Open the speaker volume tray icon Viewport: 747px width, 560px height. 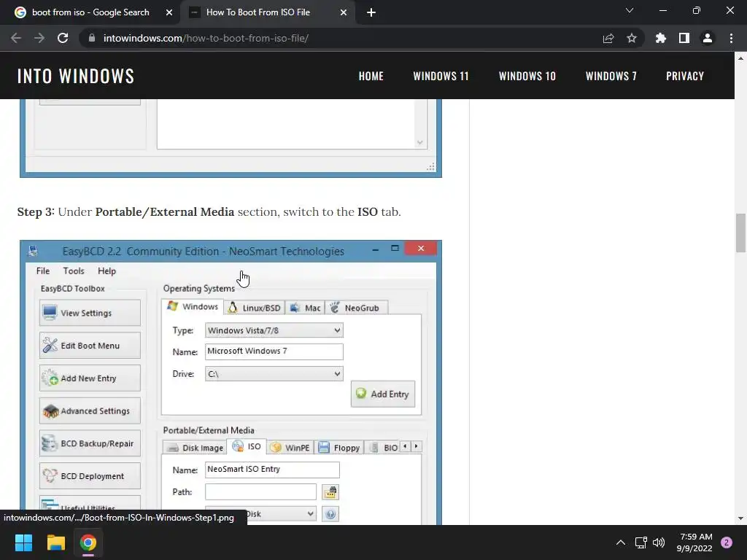point(659,542)
